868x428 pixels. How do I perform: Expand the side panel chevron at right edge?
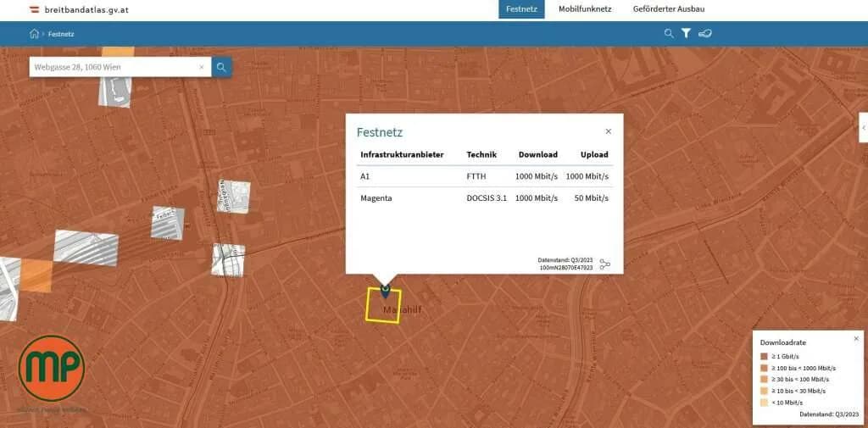[864, 127]
